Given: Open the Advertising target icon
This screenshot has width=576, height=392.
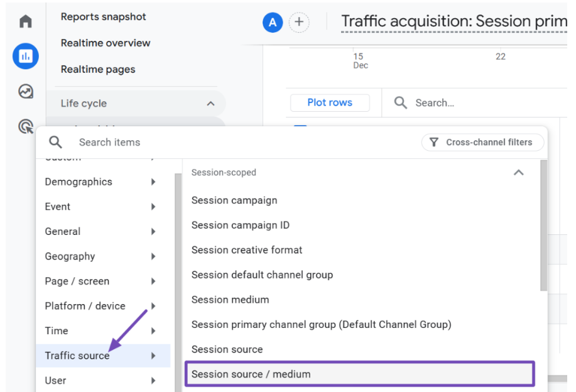Looking at the screenshot, I should (x=25, y=127).
